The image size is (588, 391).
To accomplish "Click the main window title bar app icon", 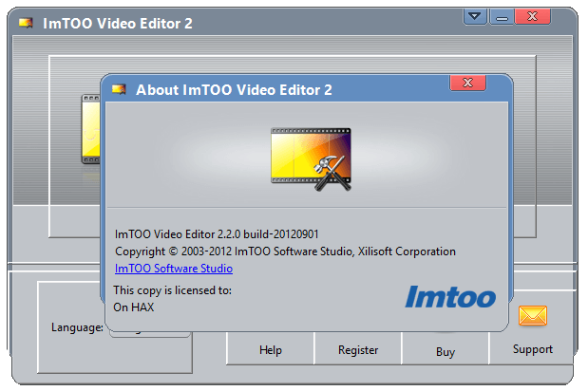I will click(26, 23).
